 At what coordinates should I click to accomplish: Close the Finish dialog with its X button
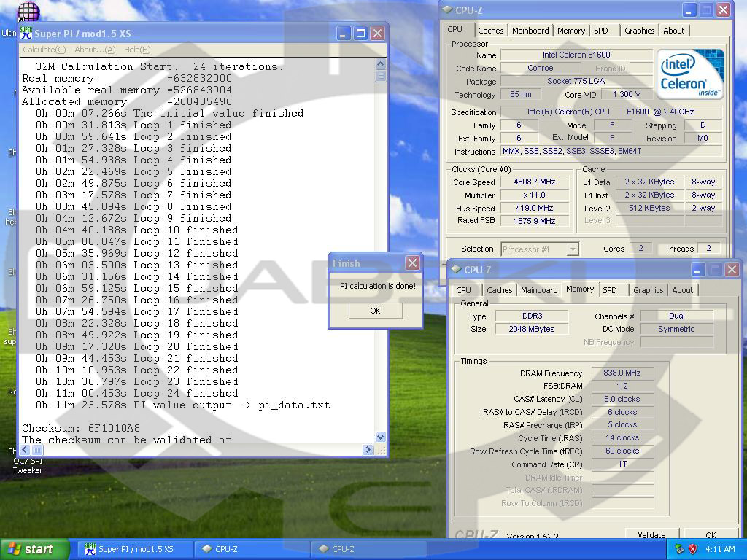[x=412, y=262]
